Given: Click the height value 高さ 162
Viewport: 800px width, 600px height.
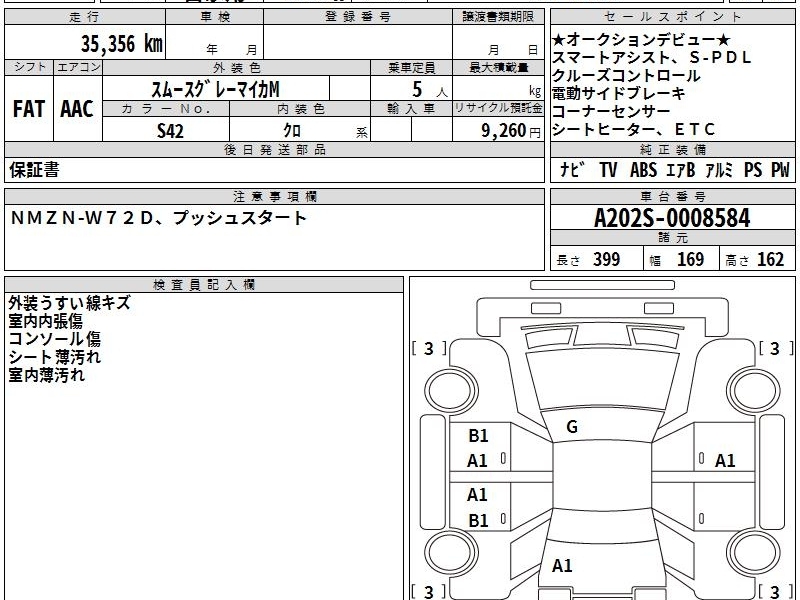Looking at the screenshot, I should coord(755,259).
